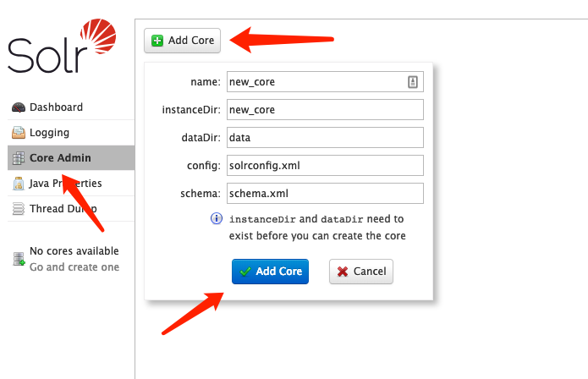Click into the dataDir input field
588x379 pixels.
325,138
